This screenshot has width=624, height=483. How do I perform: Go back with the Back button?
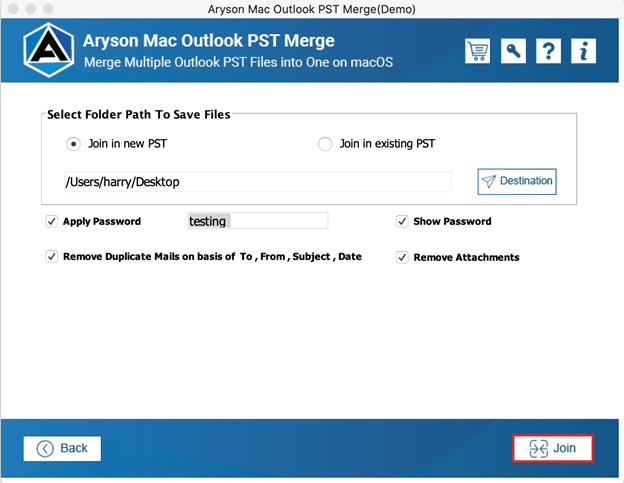(62, 448)
